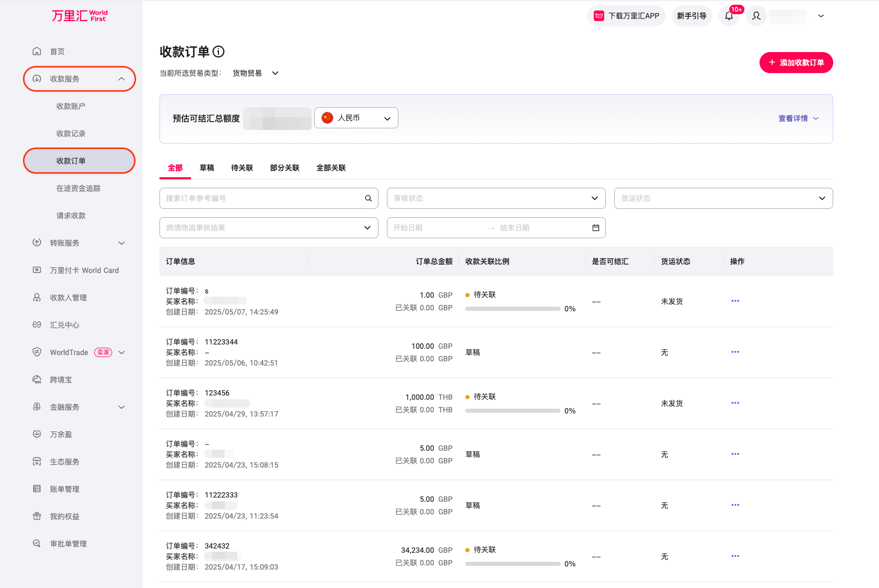Click the search magnifier in order search box
Viewport: 879px width, 588px height.
click(368, 198)
